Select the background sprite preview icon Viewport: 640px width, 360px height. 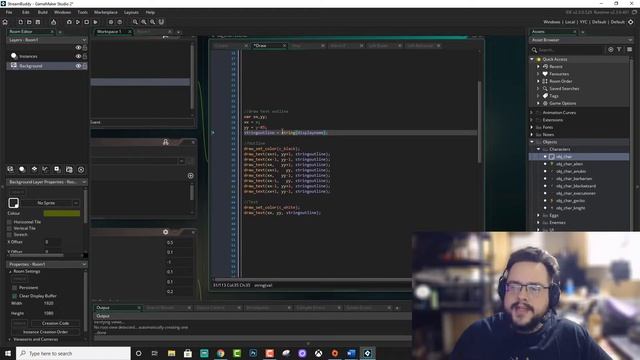[x=13, y=203]
